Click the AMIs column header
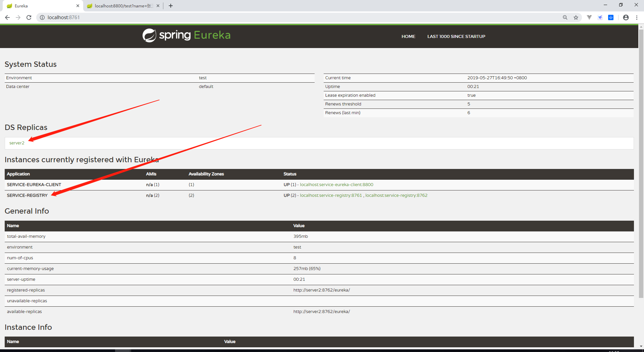The width and height of the screenshot is (644, 352). (x=151, y=174)
